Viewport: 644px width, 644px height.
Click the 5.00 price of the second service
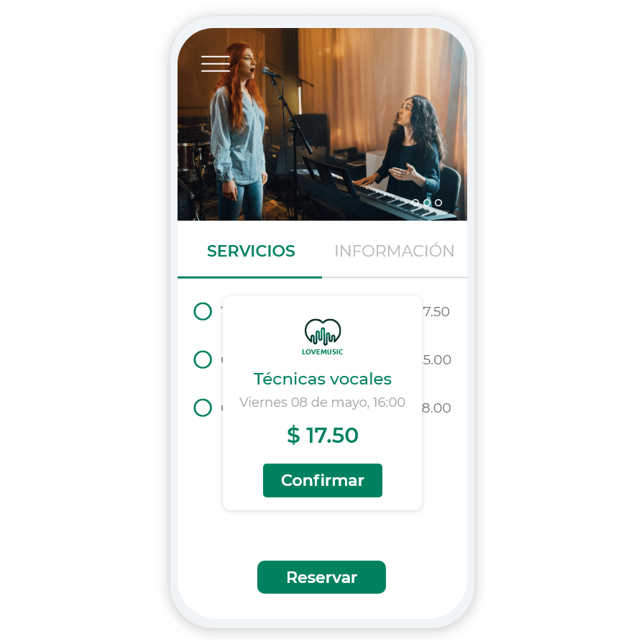point(437,360)
